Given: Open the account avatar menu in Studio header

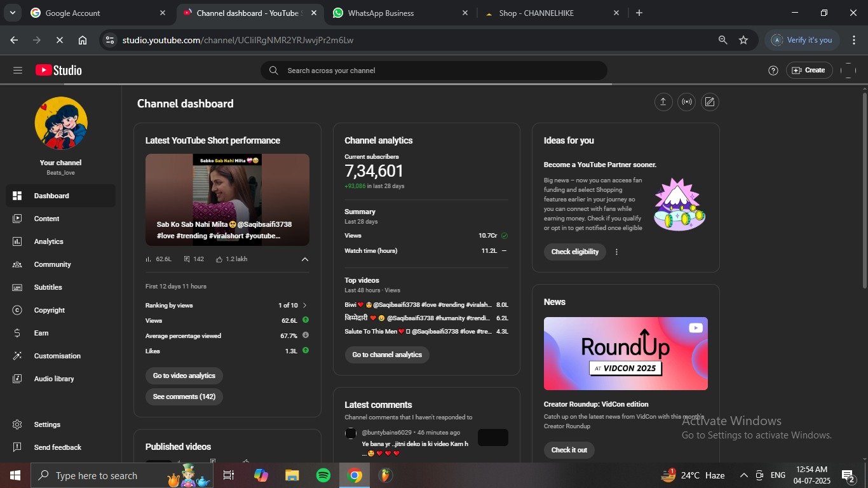Looking at the screenshot, I should click(848, 71).
